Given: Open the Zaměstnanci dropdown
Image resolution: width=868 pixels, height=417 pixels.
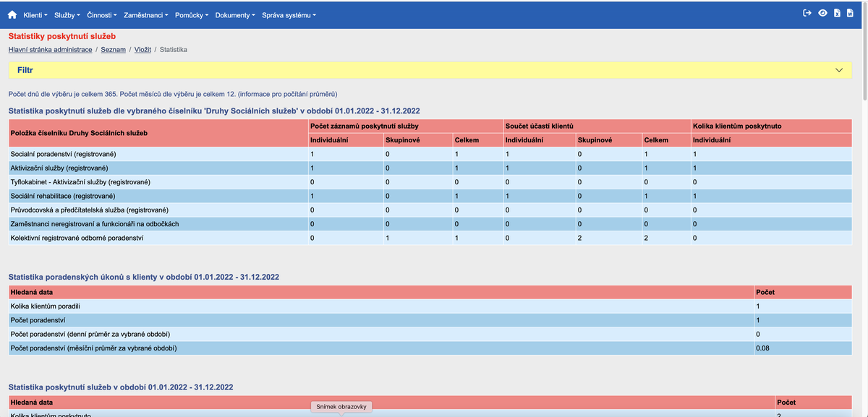Looking at the screenshot, I should [x=144, y=14].
